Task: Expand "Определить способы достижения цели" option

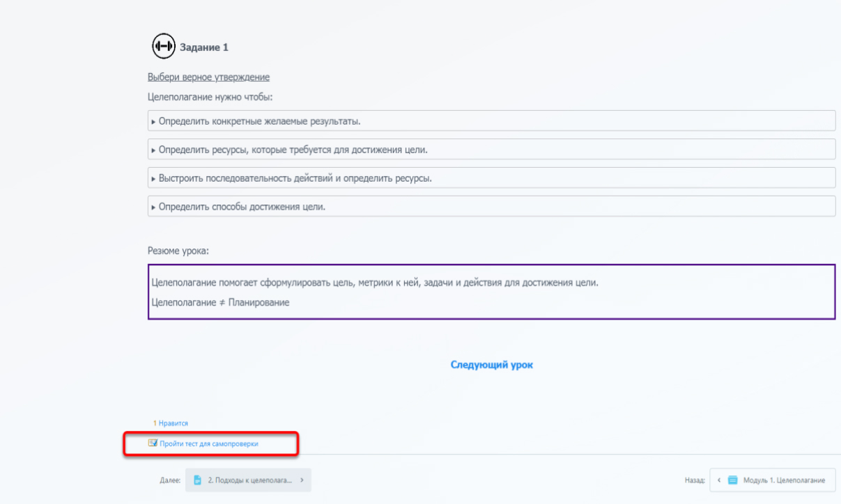Action: (x=242, y=207)
